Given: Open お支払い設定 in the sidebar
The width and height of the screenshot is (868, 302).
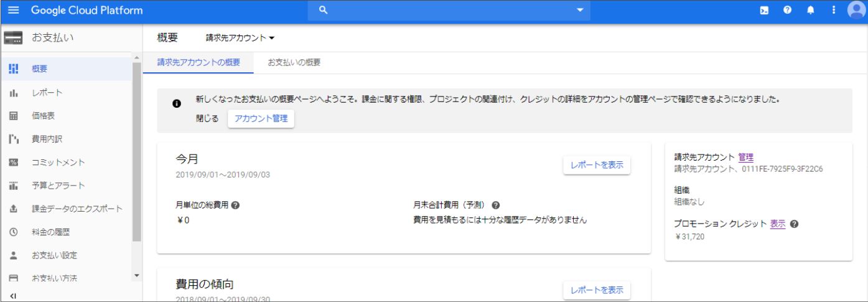Looking at the screenshot, I should click(67, 256).
